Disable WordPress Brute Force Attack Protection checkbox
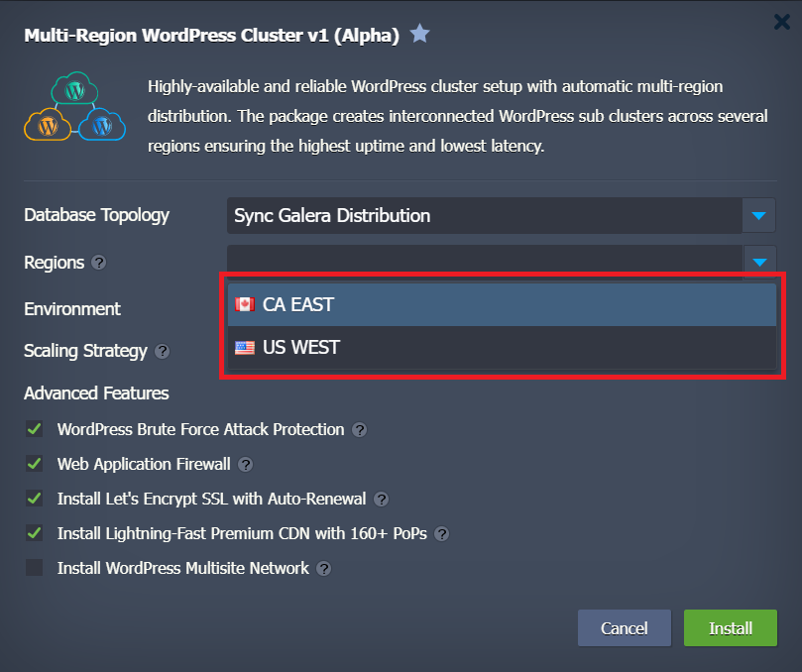This screenshot has height=672, width=802. pyautogui.click(x=35, y=429)
